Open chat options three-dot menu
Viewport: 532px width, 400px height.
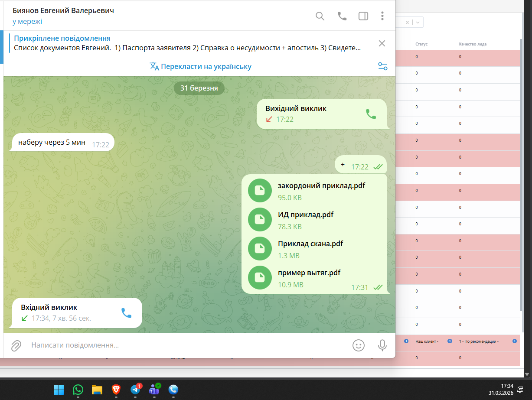382,16
